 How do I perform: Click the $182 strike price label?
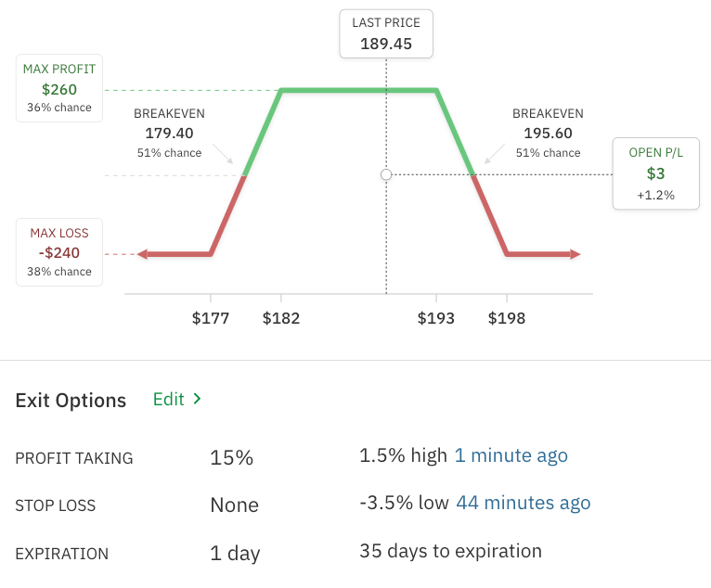(281, 318)
